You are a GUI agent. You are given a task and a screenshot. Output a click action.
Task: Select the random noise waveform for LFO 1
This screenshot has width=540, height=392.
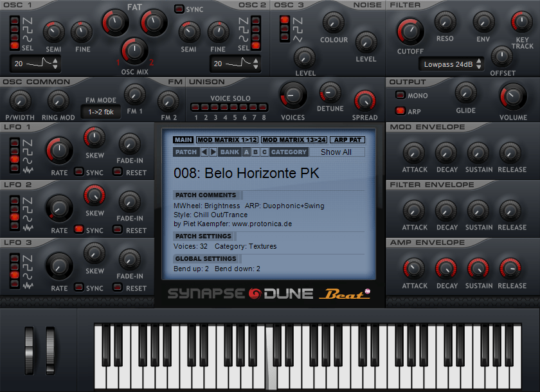click(x=15, y=169)
